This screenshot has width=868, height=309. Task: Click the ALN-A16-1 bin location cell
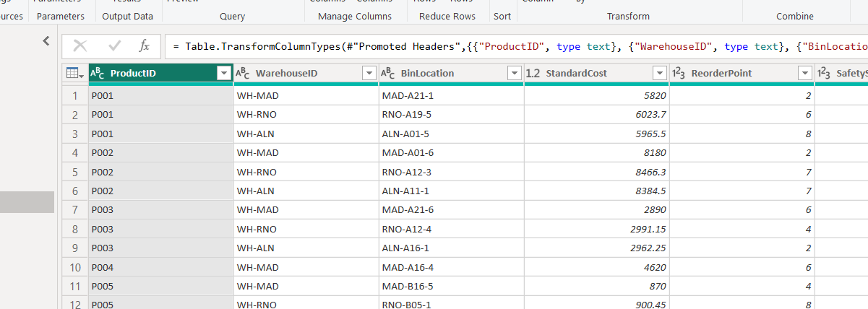click(451, 248)
